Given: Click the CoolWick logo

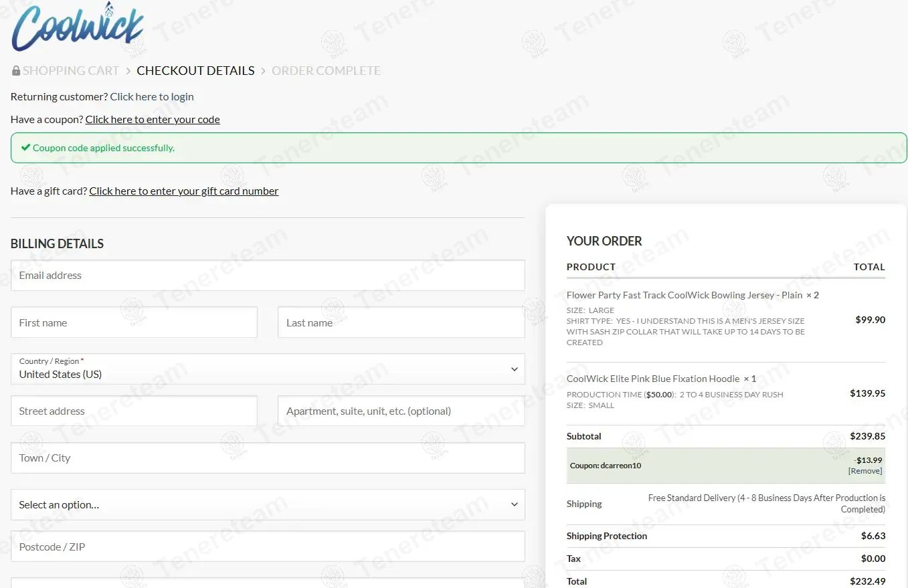Looking at the screenshot, I should 78,27.
